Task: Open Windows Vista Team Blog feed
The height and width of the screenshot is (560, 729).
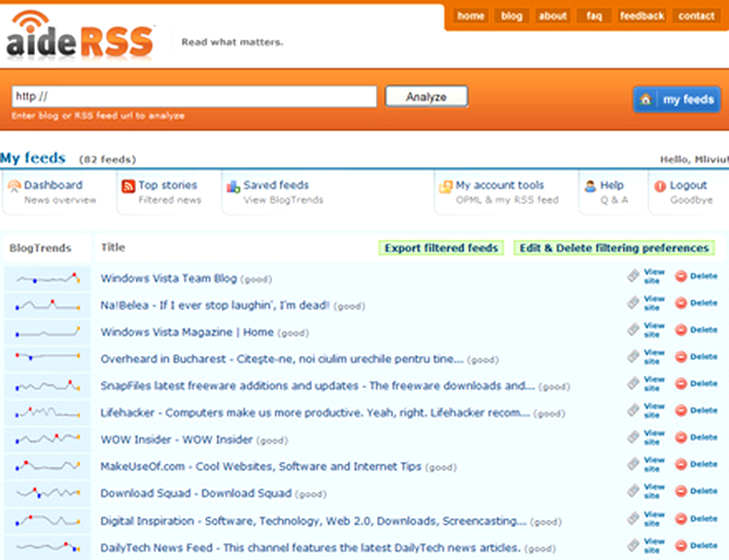Action: click(169, 278)
